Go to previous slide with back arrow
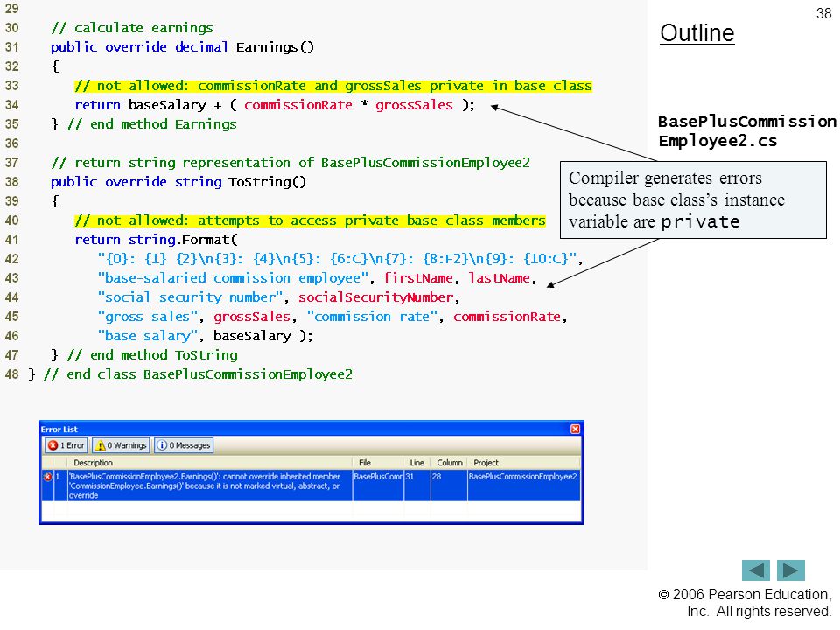This screenshot has width=840, height=630. pyautogui.click(x=755, y=570)
